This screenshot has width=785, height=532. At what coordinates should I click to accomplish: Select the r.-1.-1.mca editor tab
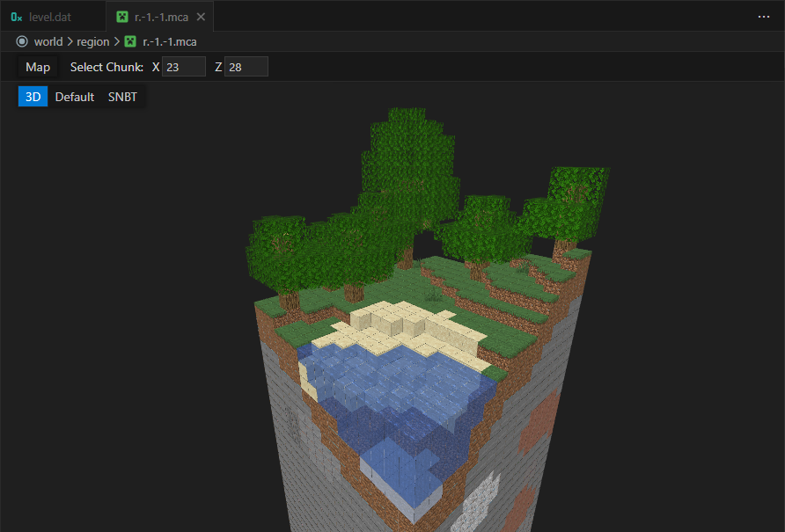(x=162, y=17)
